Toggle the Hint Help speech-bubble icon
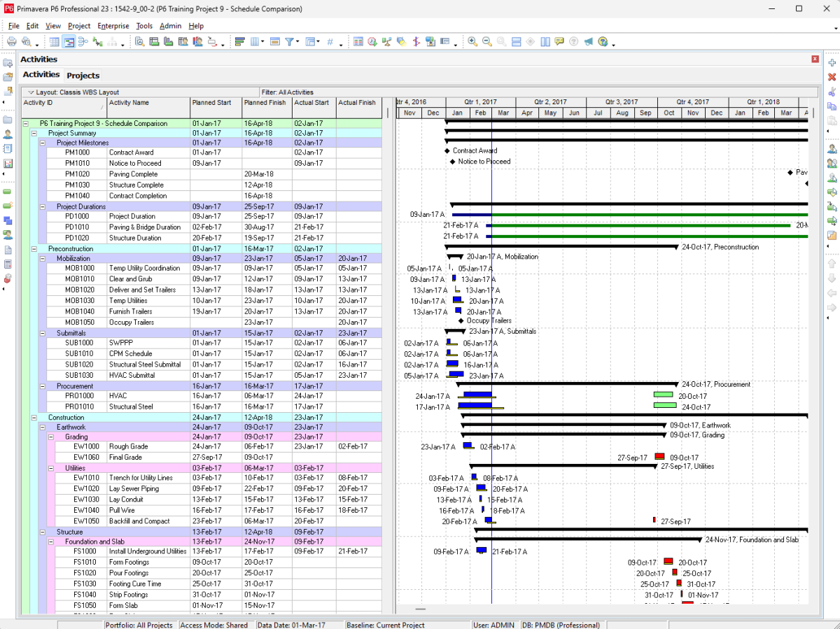Viewport: 840px width, 629px height. tap(559, 42)
